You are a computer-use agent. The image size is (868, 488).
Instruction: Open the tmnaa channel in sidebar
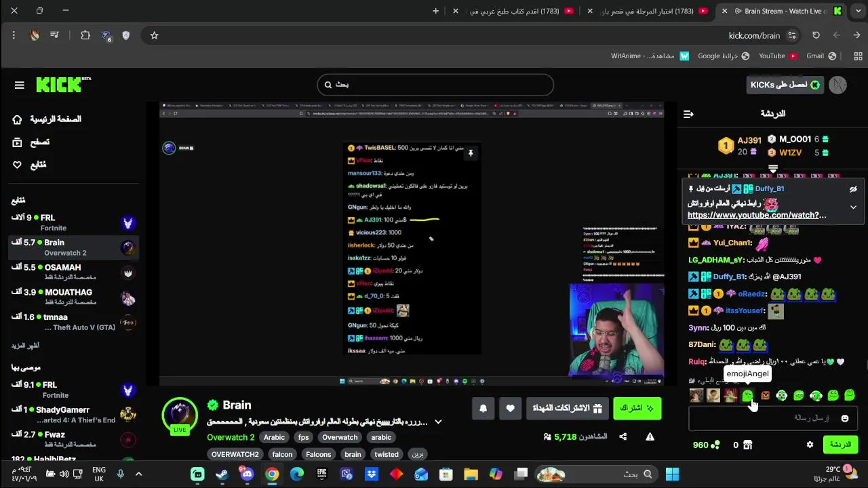[x=73, y=322]
